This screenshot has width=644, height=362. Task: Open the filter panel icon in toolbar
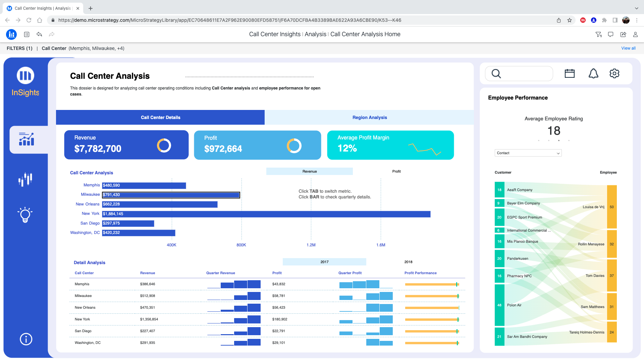[x=598, y=34]
